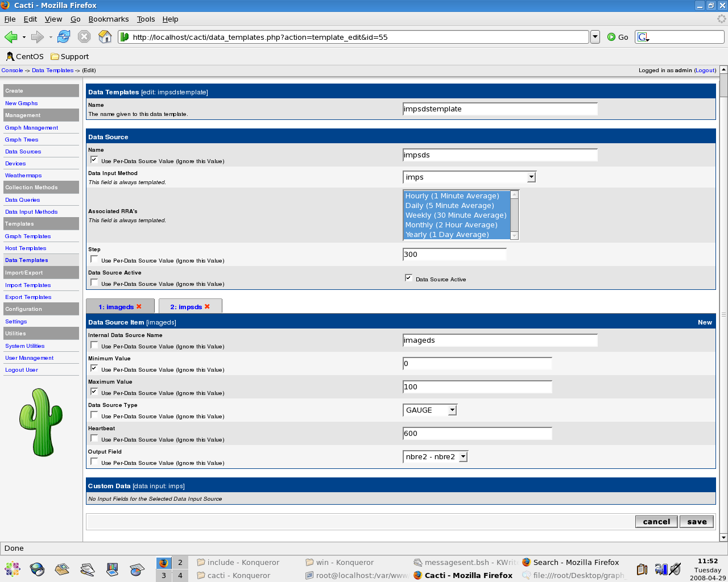The height and width of the screenshot is (582, 728).
Task: Switch to virtual desktop 4
Action: (x=180, y=576)
